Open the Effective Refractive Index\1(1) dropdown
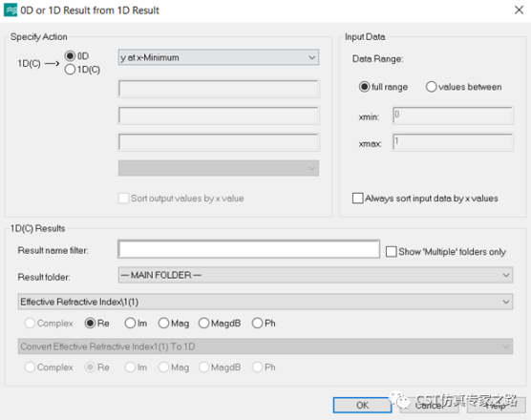Viewport: 531px width, 420px height. (x=265, y=302)
